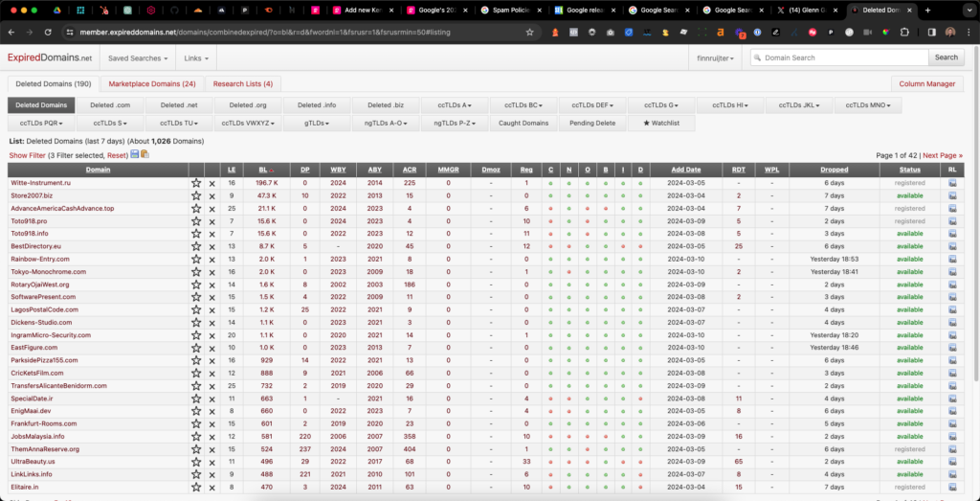Hide the SoftwarePresent.com row with X

pyautogui.click(x=212, y=297)
